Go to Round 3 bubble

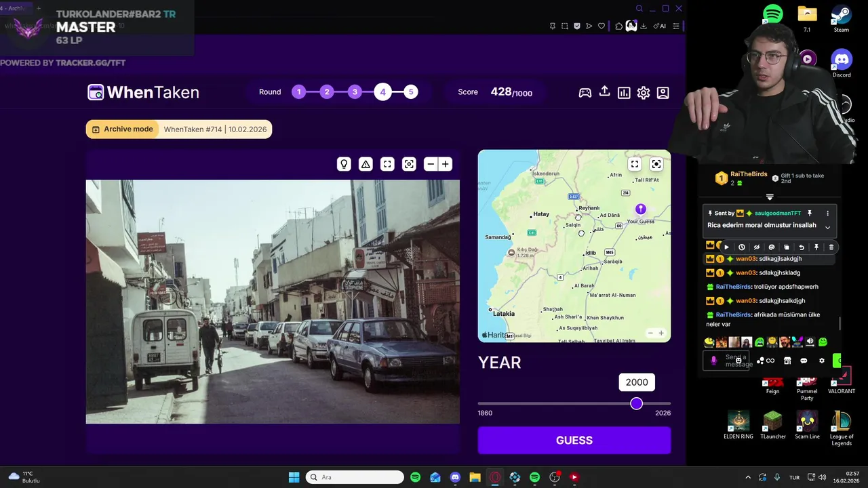point(355,92)
